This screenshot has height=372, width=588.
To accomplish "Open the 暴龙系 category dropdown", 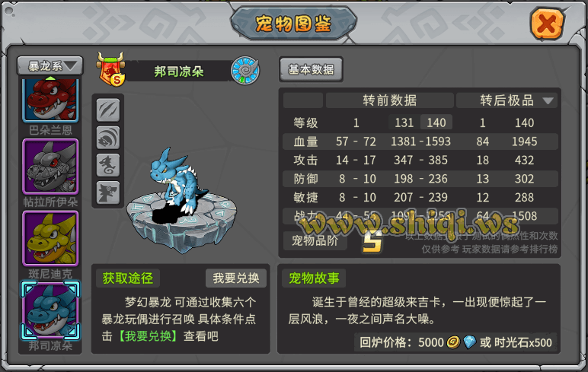I will tap(50, 66).
